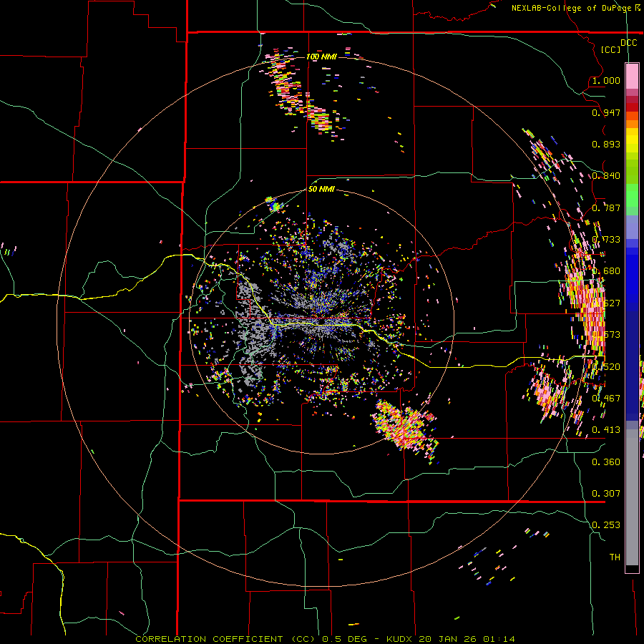Click the [CC] legend unit label
The image size is (644, 644).
[610, 49]
